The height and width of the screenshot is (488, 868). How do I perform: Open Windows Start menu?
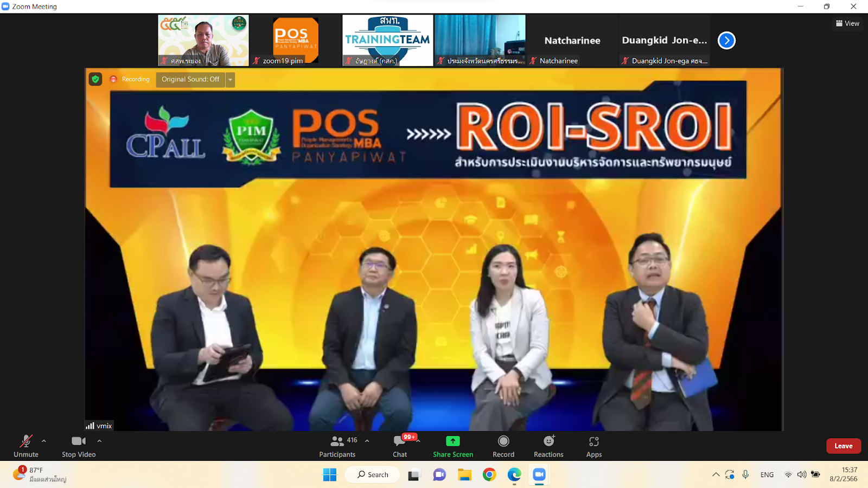tap(330, 475)
